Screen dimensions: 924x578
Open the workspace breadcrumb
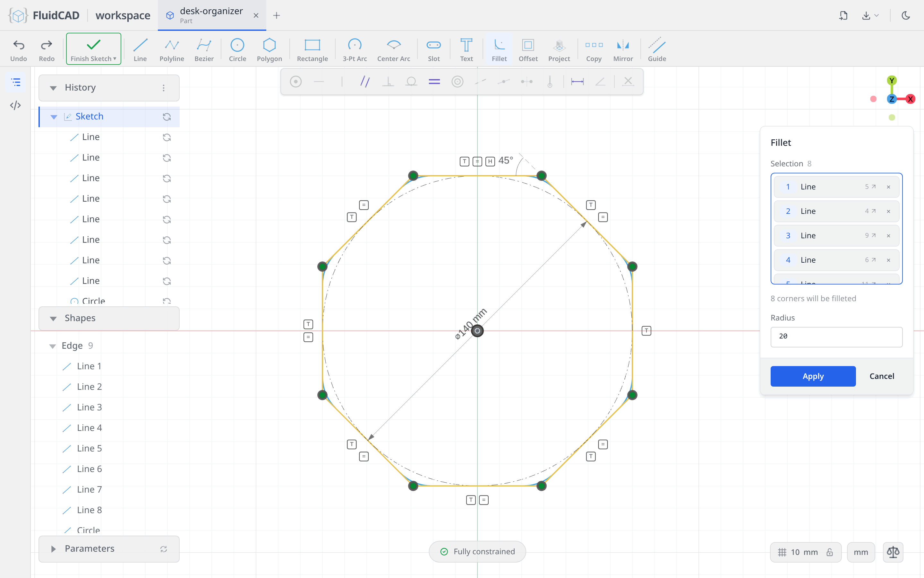(x=123, y=15)
